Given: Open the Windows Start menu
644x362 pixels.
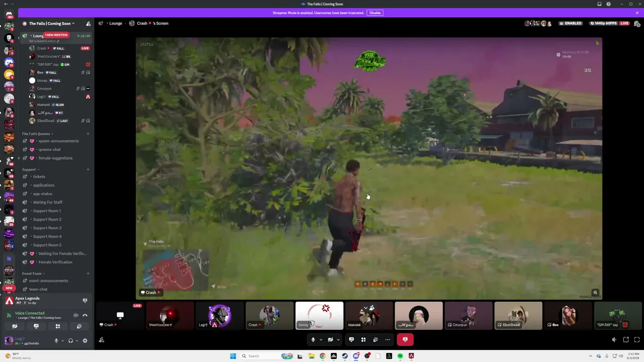Looking at the screenshot, I should (233, 356).
